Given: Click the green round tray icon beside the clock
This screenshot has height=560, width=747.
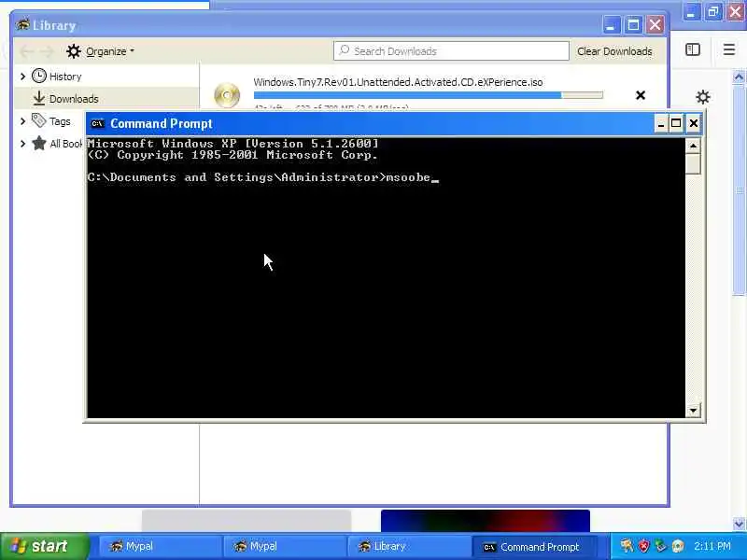Looking at the screenshot, I should (x=678, y=546).
